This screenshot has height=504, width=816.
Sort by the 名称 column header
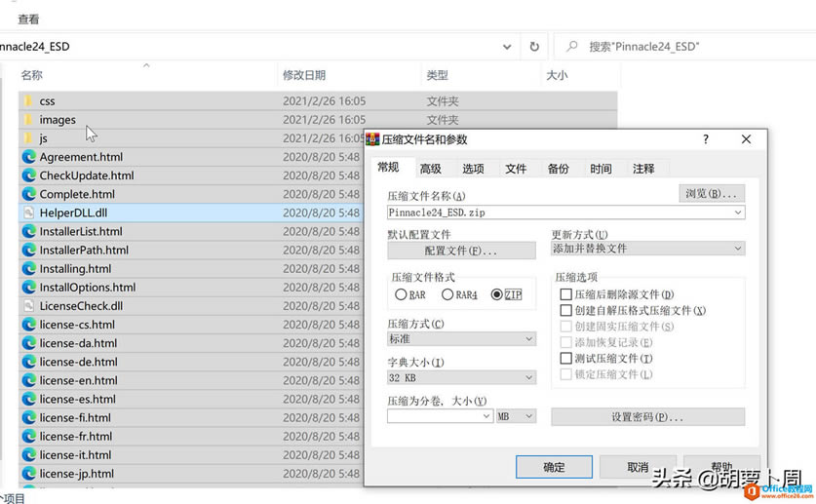pyautogui.click(x=32, y=75)
